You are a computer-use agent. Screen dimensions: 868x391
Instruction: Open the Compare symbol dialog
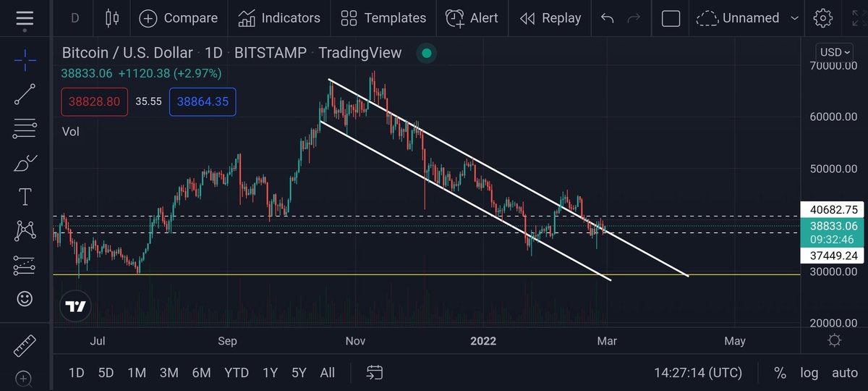coord(178,18)
